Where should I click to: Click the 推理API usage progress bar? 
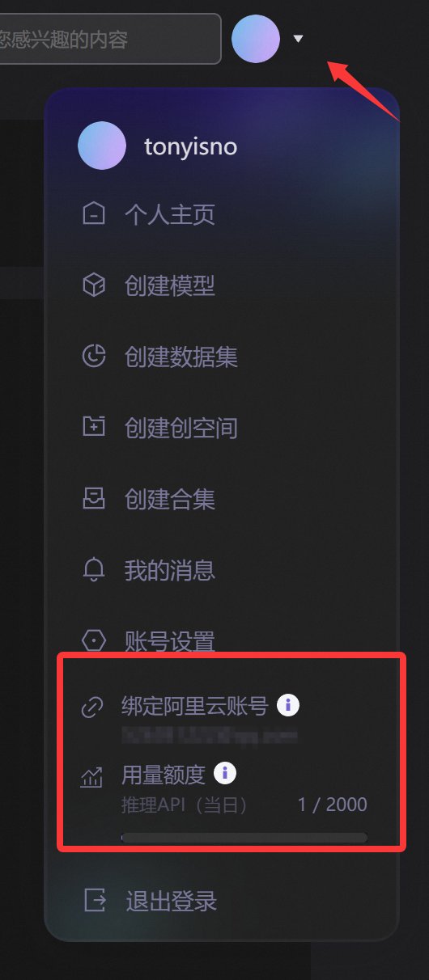point(244,838)
